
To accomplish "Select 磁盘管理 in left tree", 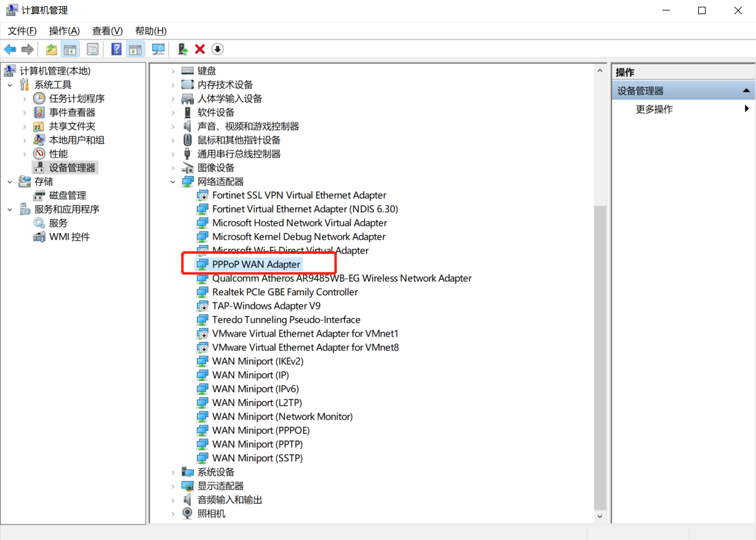I will pos(68,196).
